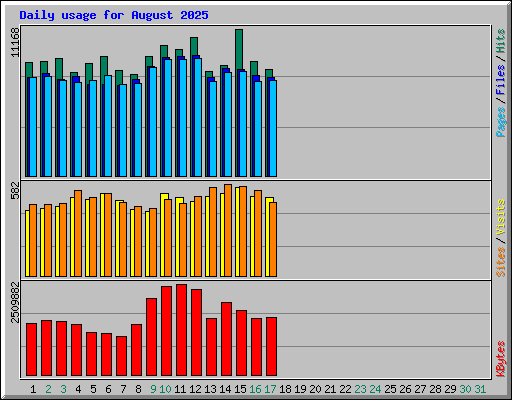Click day 20 on the x-axis

click(315, 389)
